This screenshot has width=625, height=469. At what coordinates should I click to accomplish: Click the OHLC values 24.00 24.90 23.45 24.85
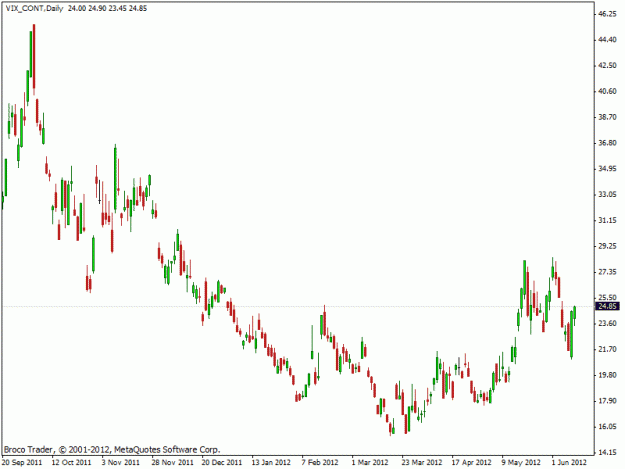(107, 8)
